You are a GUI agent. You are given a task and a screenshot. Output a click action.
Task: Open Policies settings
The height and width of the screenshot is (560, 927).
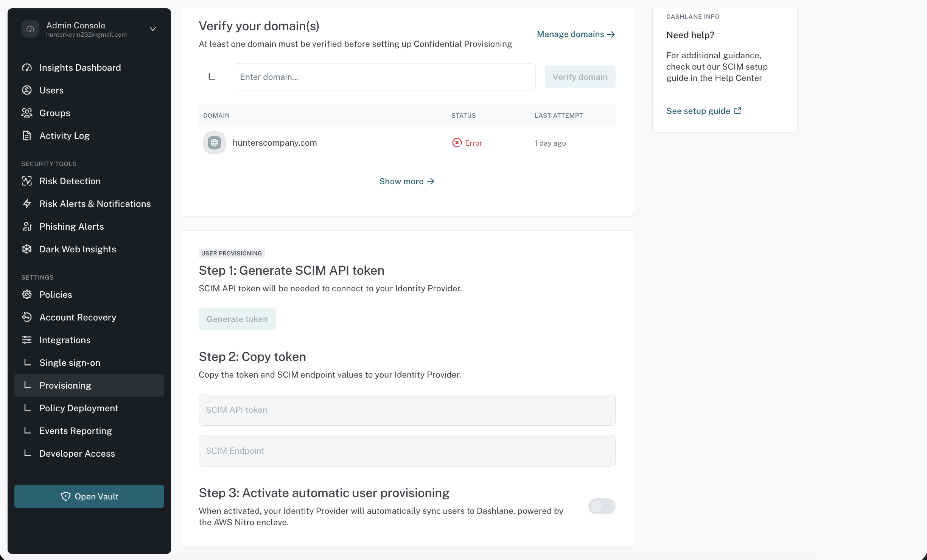[x=56, y=294]
